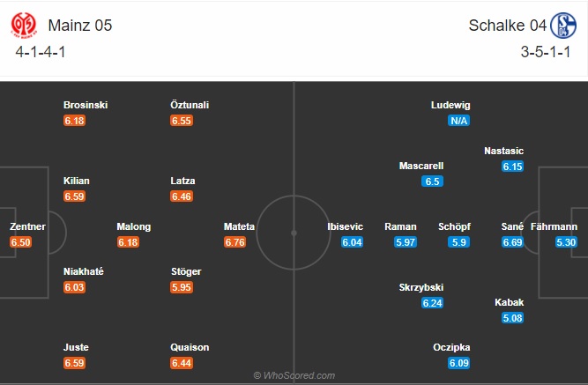Click Quaison's 6.44 rating badge
Screen dimensions: 588x385
coord(182,363)
